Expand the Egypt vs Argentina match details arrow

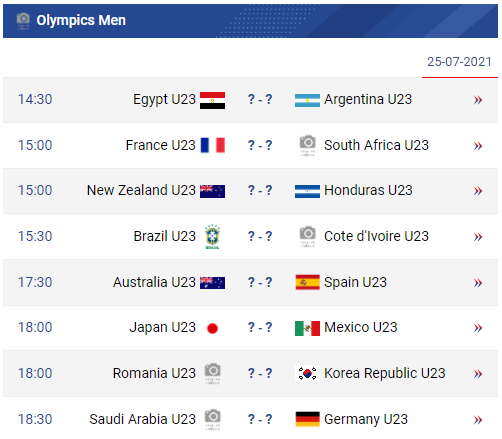(478, 100)
